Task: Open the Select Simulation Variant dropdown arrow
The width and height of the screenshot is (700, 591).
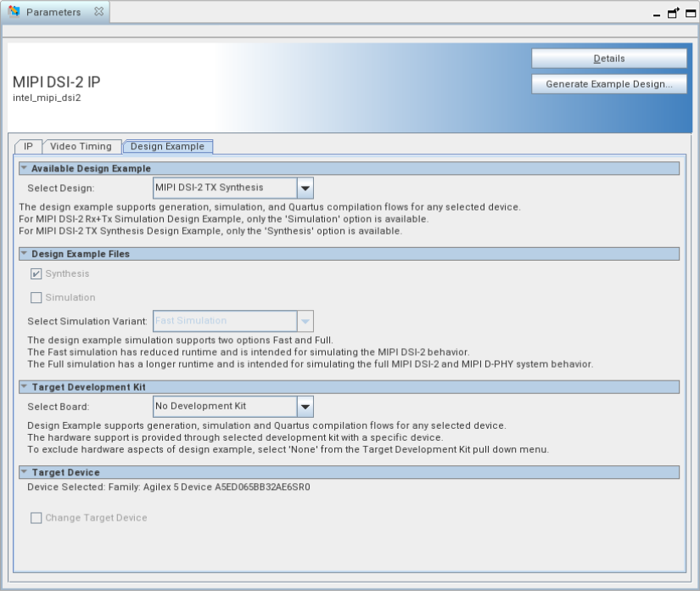Action: [305, 321]
